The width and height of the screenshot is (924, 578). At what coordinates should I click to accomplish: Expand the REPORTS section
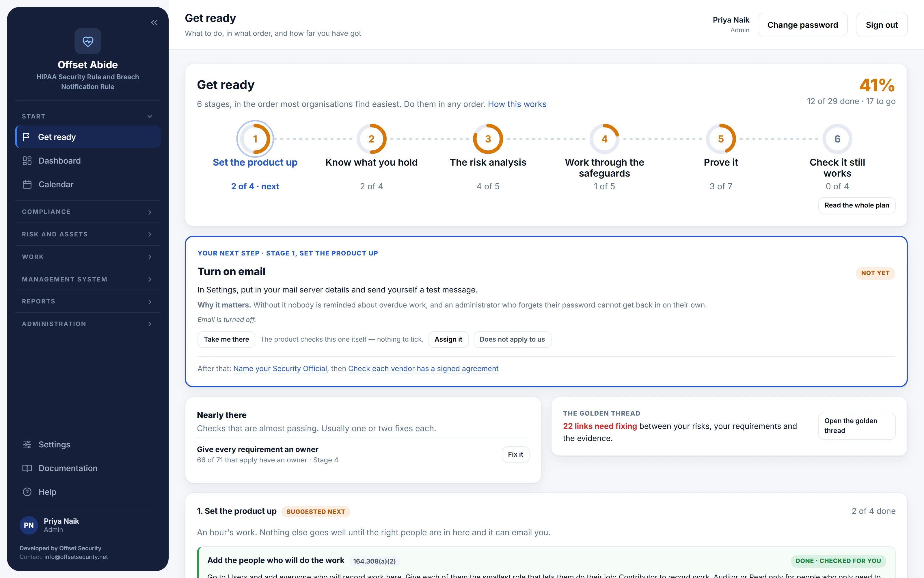coord(87,301)
